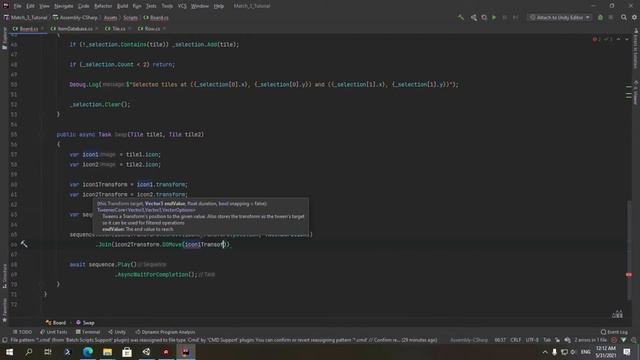Click Assets in the breadcrumb bar

(110, 18)
